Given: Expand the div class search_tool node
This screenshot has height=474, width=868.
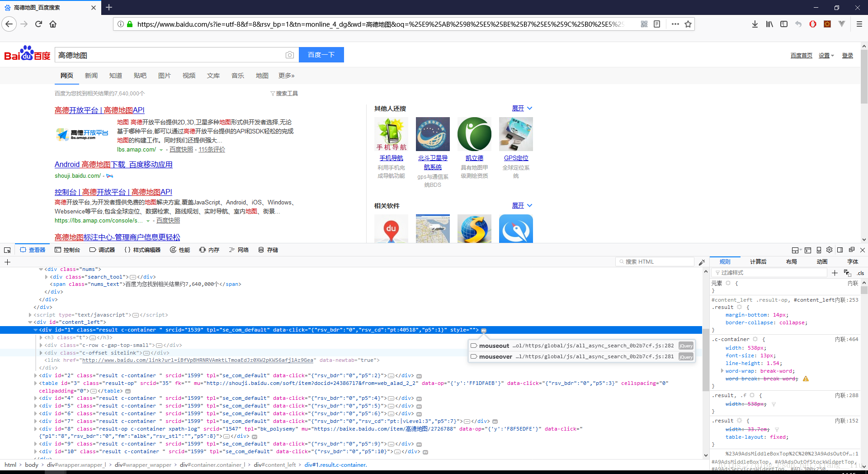Looking at the screenshot, I should click(x=46, y=277).
